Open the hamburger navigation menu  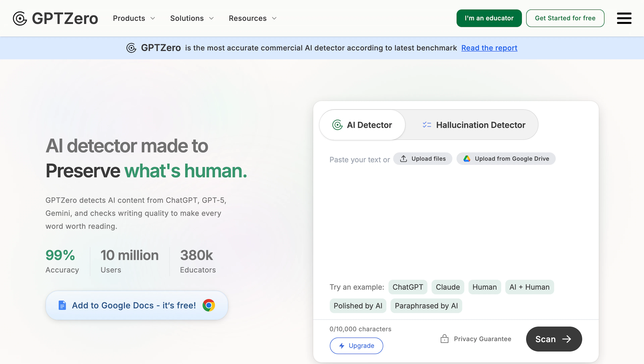(624, 18)
